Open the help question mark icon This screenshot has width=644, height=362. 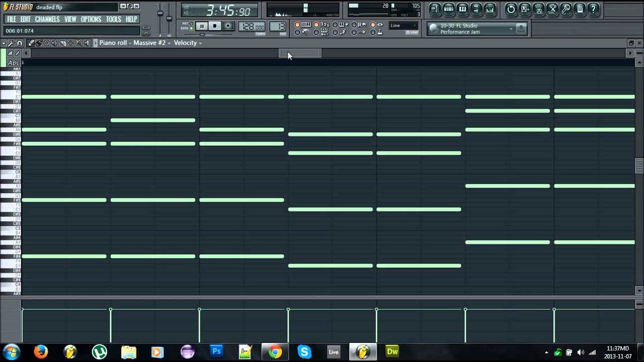coord(594,9)
